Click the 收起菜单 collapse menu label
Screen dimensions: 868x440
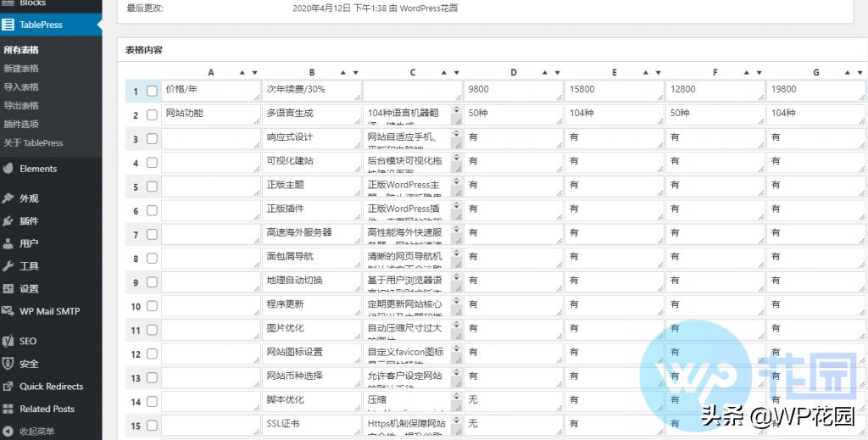click(x=37, y=432)
